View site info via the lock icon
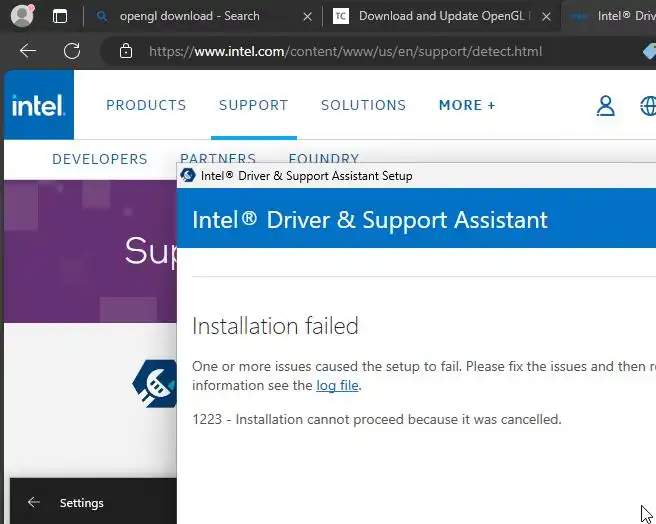Viewport: 656px width, 524px height. (x=125, y=51)
